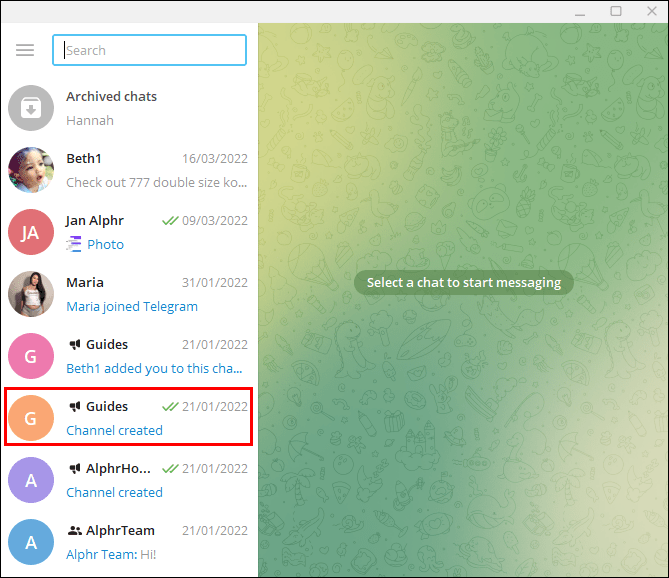Click date 16/03/2022 on Beth1 chat
Viewport: 669px width, 578px height.
[215, 159]
